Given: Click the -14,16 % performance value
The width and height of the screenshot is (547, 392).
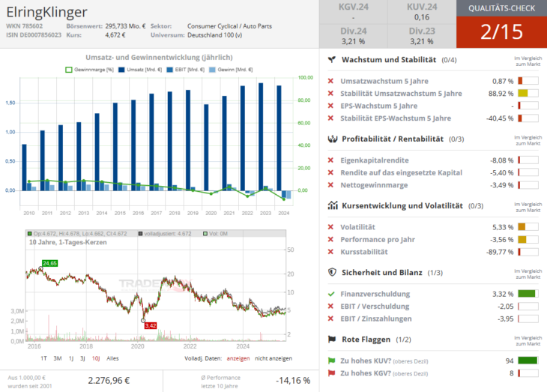Looking at the screenshot, I should 293,381.
